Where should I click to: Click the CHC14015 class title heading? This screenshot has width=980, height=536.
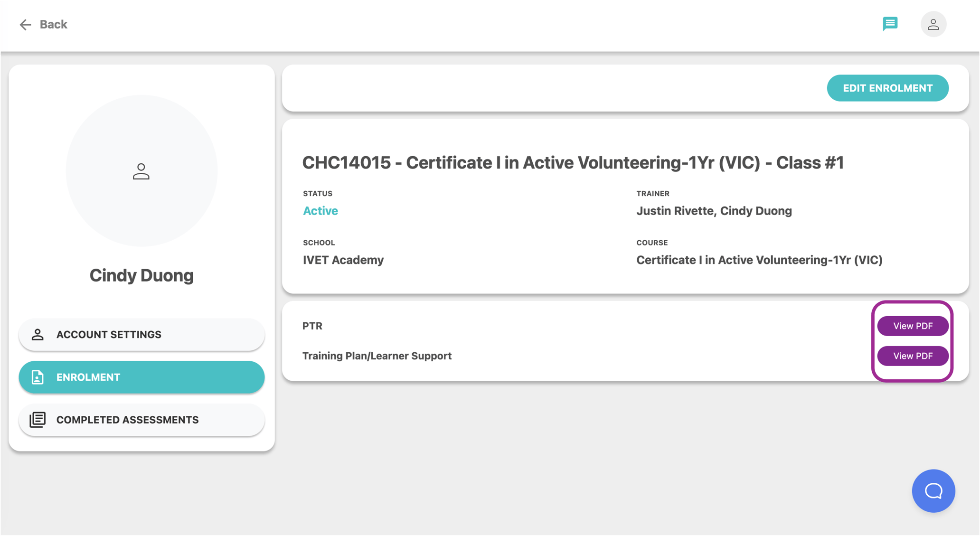[573, 163]
